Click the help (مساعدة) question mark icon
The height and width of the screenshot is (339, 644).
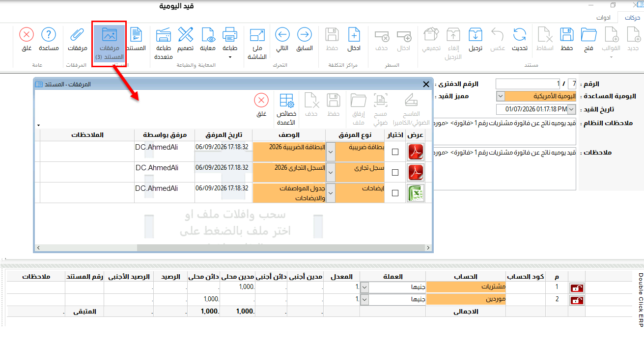point(49,39)
